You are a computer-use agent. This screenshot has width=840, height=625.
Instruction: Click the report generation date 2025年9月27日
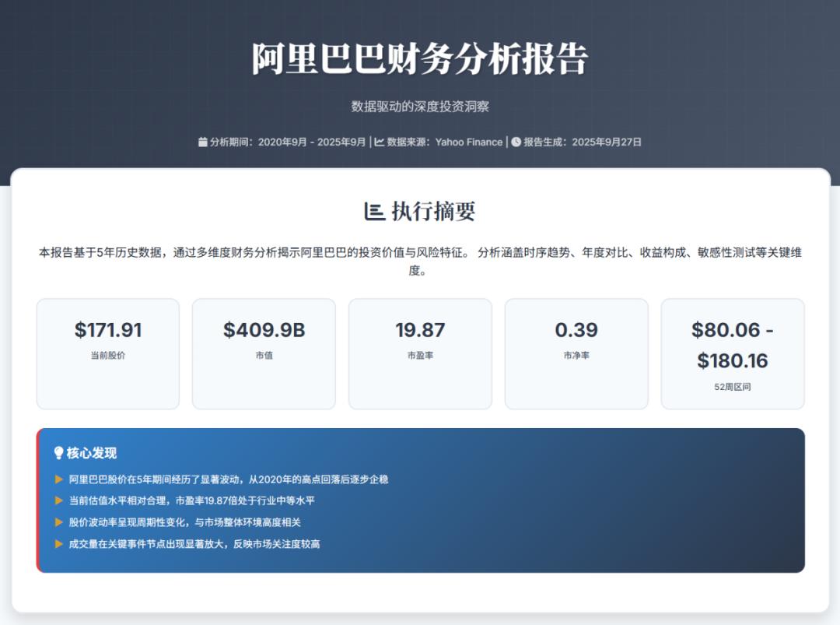607,142
